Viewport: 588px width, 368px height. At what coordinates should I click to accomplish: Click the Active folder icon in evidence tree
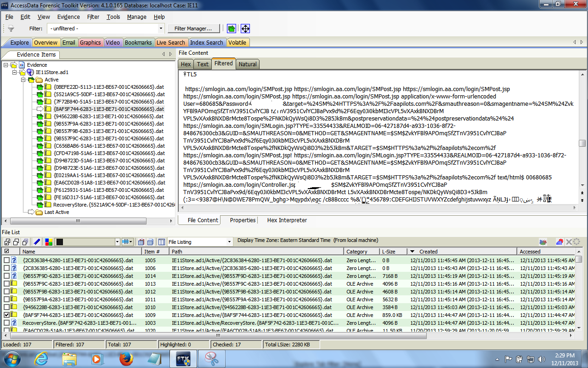(x=40, y=80)
